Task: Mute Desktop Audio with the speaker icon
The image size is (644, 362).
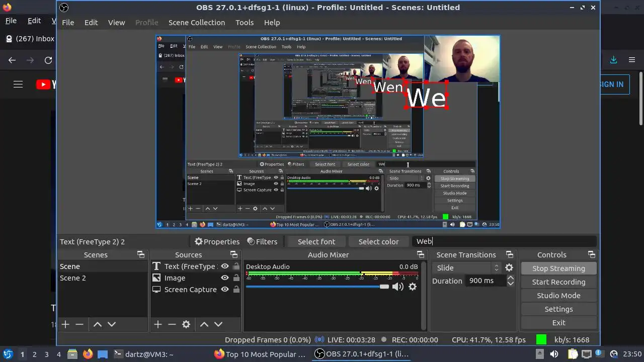Action: click(x=398, y=287)
